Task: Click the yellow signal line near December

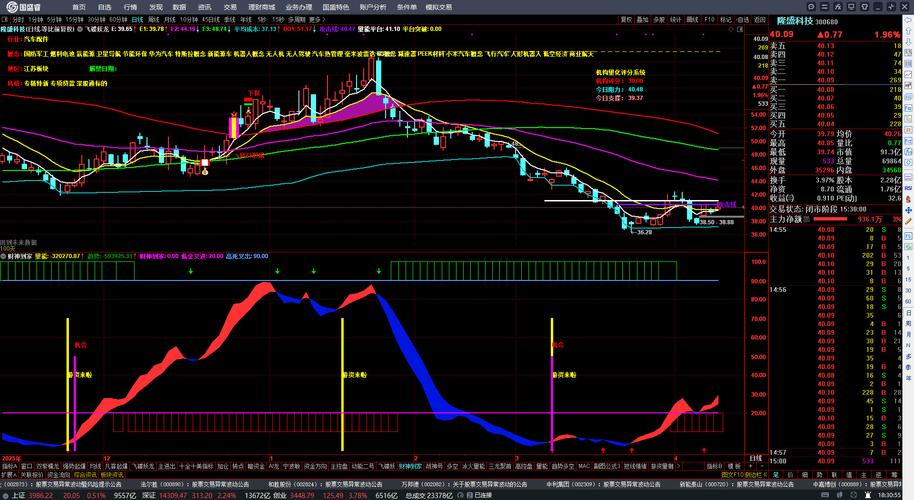Action: click(68, 385)
